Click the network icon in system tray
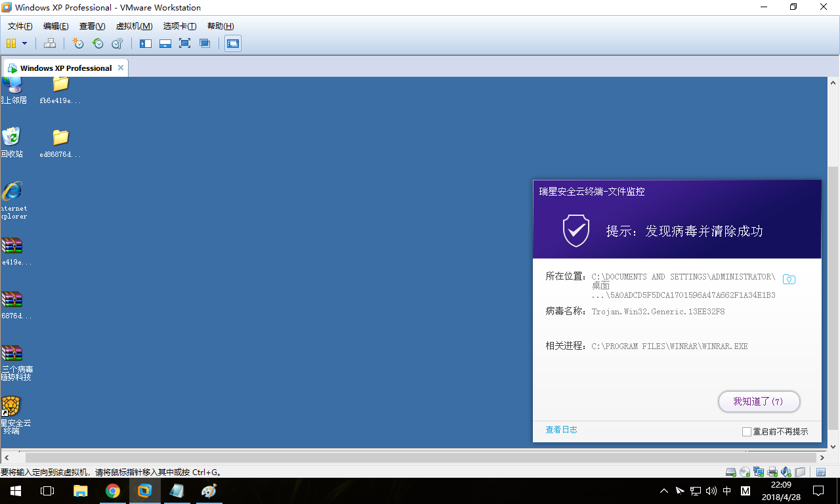 click(x=696, y=491)
